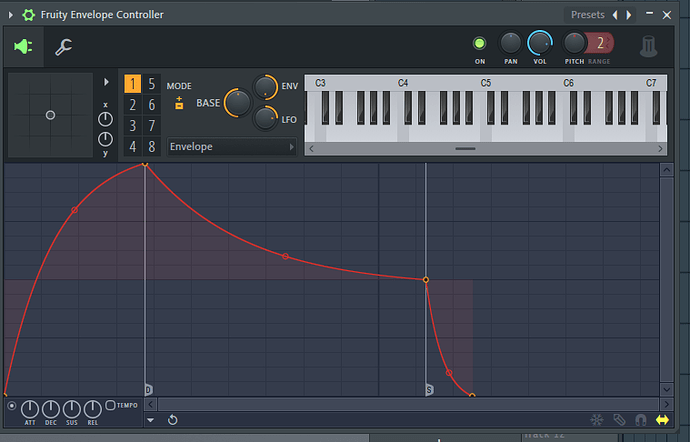Click the horizontal envelope scrollbar track
Image resolution: width=690 pixels, height=442 pixels.
408,404
